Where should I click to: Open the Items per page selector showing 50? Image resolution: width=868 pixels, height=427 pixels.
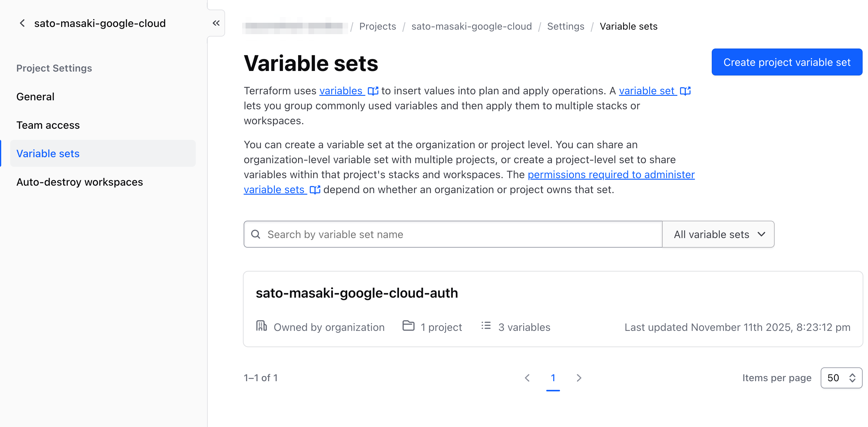[x=841, y=378]
